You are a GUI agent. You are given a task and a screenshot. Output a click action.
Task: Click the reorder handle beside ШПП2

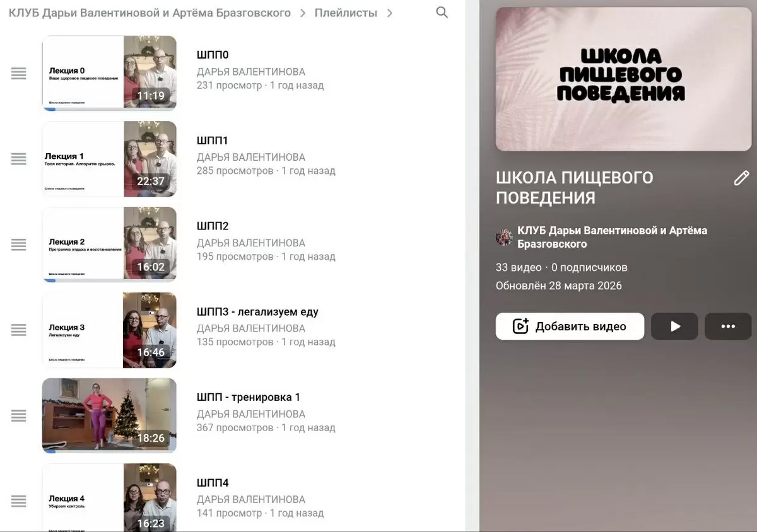pos(19,245)
